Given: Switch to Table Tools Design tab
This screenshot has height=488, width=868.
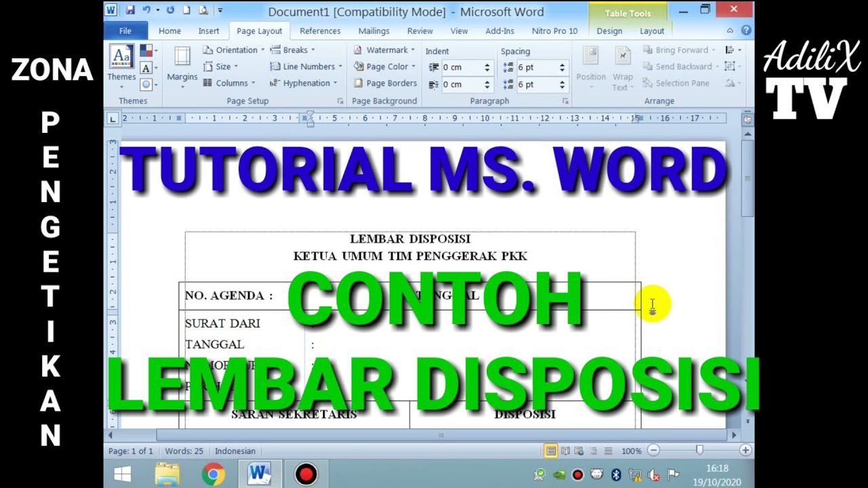Looking at the screenshot, I should 609,30.
